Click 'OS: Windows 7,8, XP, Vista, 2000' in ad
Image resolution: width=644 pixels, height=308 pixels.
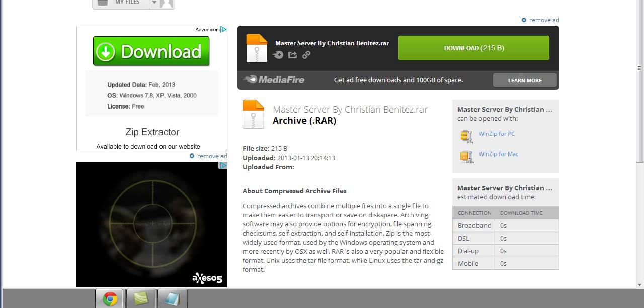coord(152,96)
